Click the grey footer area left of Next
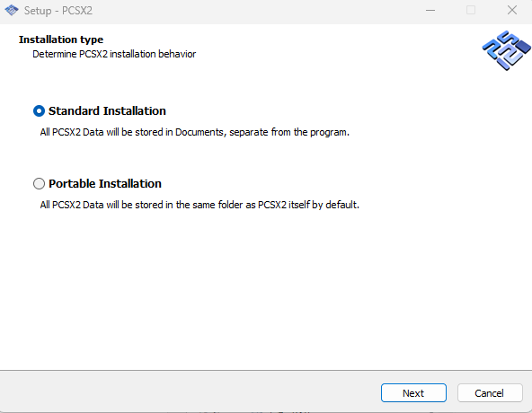 coord(190,393)
